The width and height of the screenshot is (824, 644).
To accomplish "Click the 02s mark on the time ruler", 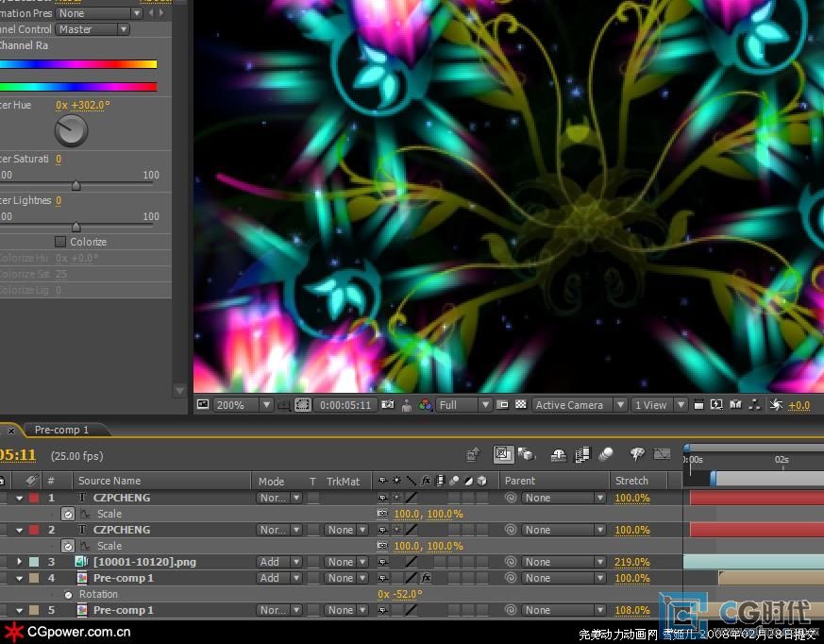I will click(782, 460).
